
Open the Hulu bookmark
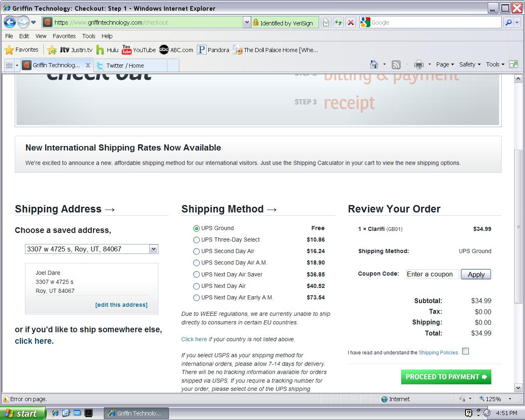tap(107, 50)
